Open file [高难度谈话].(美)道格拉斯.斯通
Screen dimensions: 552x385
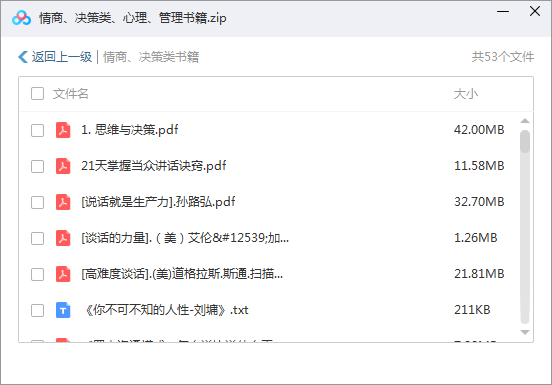coord(182,274)
